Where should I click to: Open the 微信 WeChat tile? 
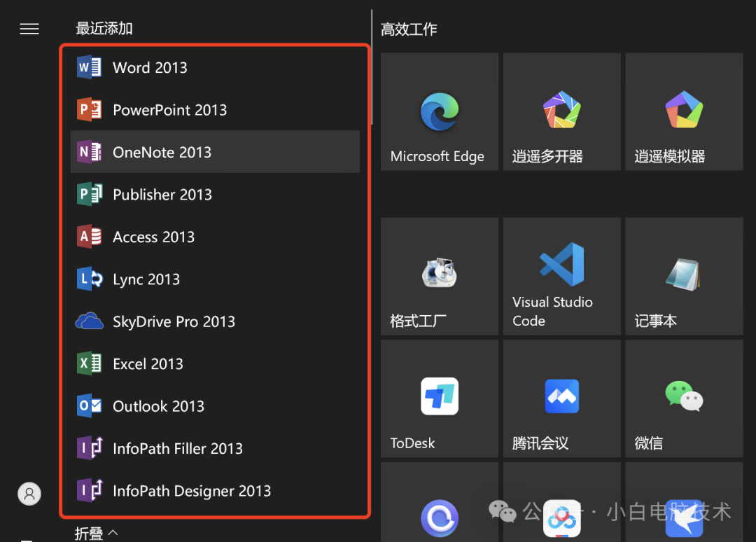pos(684,398)
